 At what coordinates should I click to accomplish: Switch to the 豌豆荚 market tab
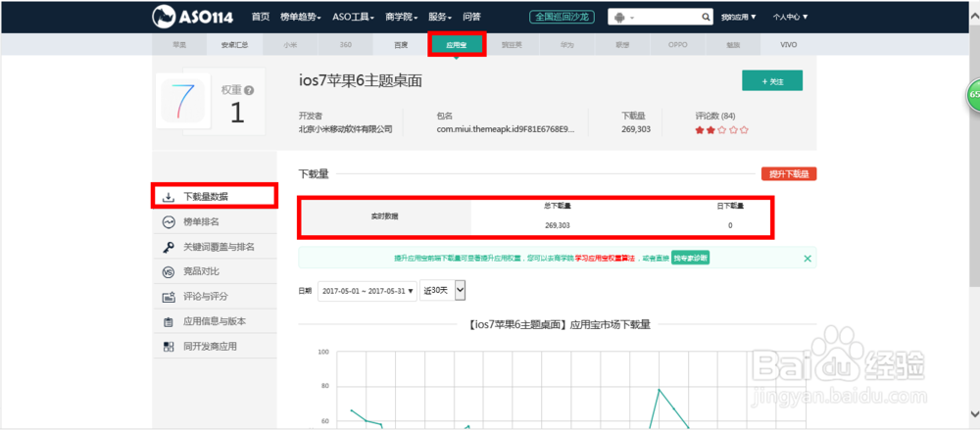[512, 45]
